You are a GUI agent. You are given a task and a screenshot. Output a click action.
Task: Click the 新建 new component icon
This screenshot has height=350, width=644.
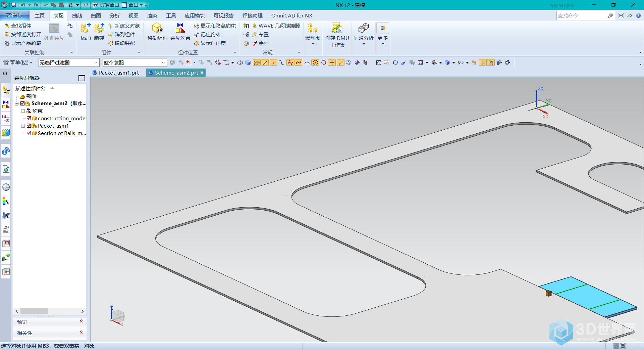click(99, 28)
